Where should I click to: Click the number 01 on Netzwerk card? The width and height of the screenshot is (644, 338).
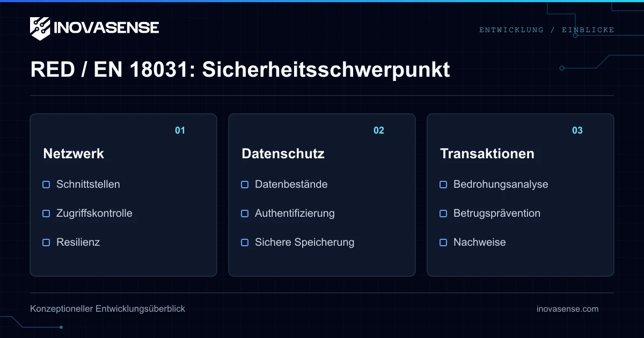[180, 130]
